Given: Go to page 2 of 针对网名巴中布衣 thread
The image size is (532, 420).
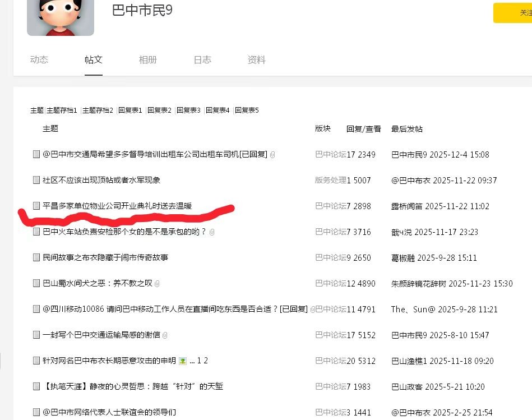Looking at the screenshot, I should click(206, 361).
